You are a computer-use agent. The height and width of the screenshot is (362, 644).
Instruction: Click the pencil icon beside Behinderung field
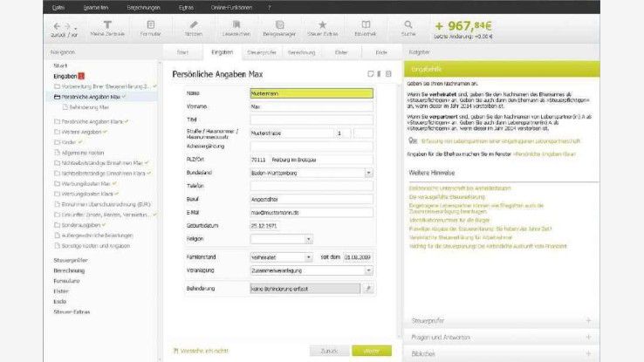[x=368, y=287]
